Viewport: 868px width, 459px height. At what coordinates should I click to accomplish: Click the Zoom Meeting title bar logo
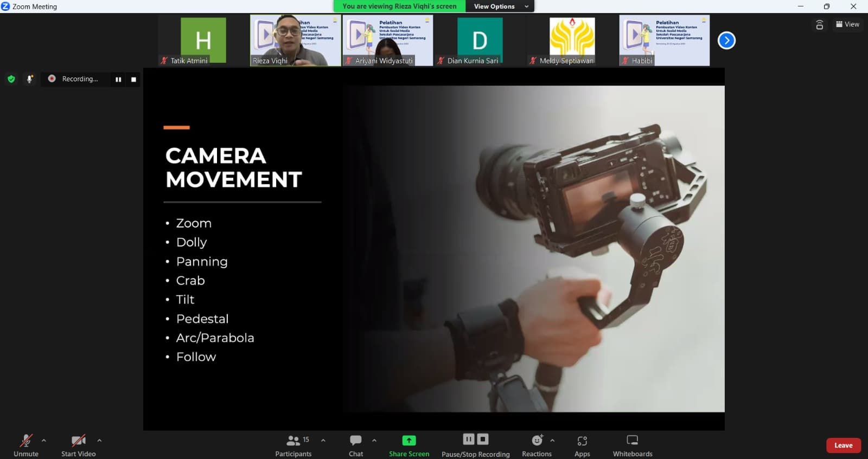[x=5, y=7]
